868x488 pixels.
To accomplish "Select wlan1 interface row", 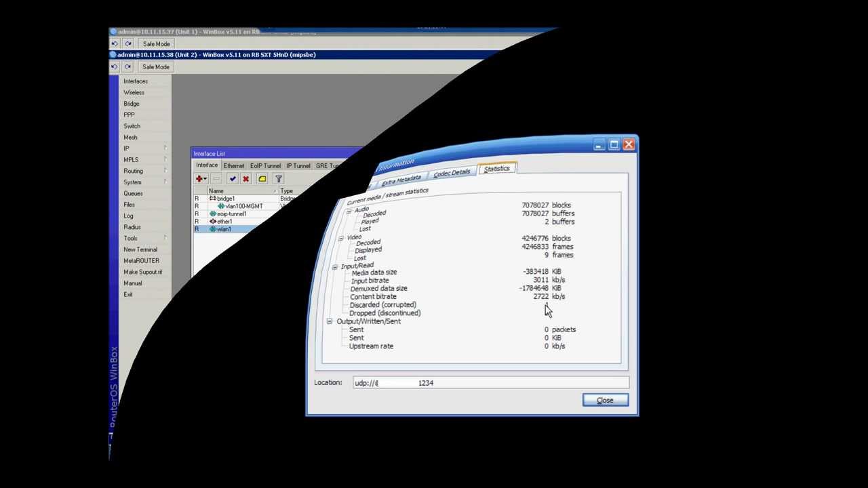I will (224, 229).
